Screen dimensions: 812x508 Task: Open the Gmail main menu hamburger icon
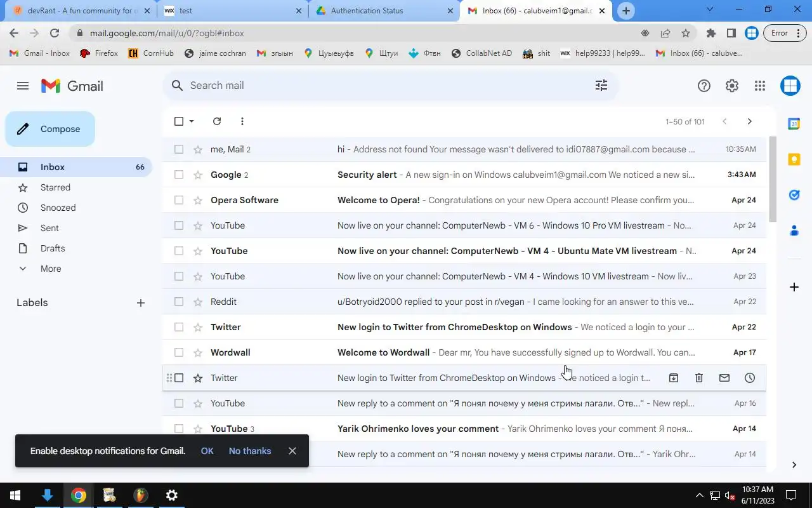coord(23,86)
